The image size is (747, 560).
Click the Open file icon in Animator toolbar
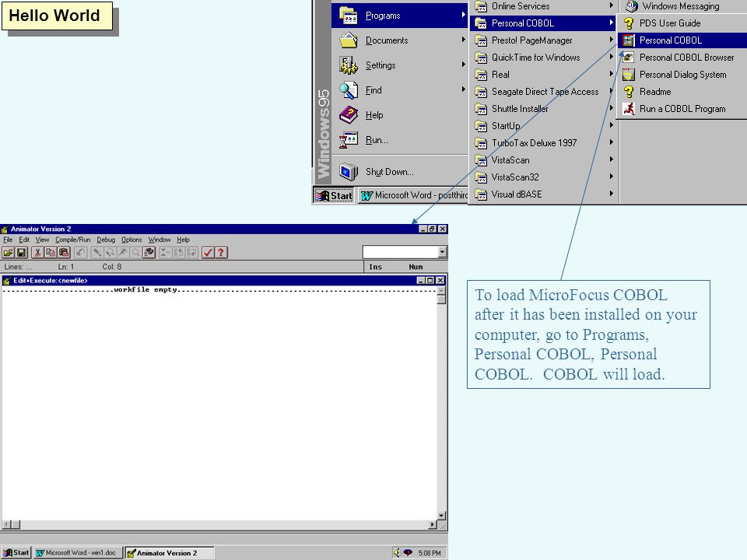click(8, 252)
